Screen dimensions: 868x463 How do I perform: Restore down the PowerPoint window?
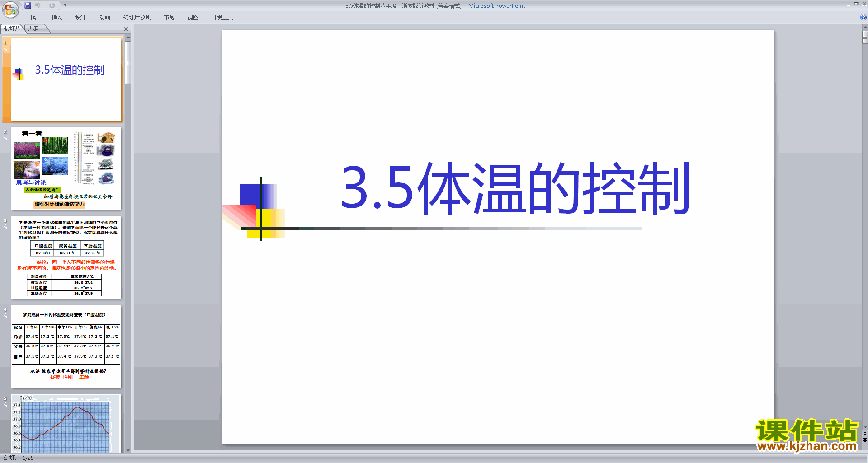coord(856,4)
